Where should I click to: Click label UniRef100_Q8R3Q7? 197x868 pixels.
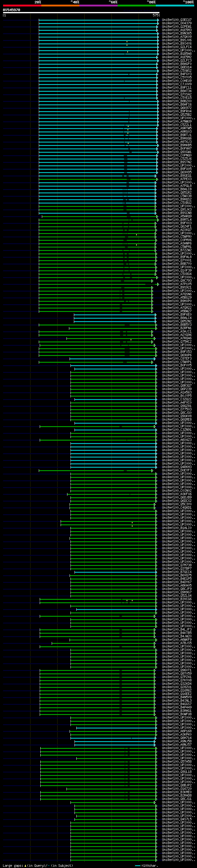pos(176,386)
